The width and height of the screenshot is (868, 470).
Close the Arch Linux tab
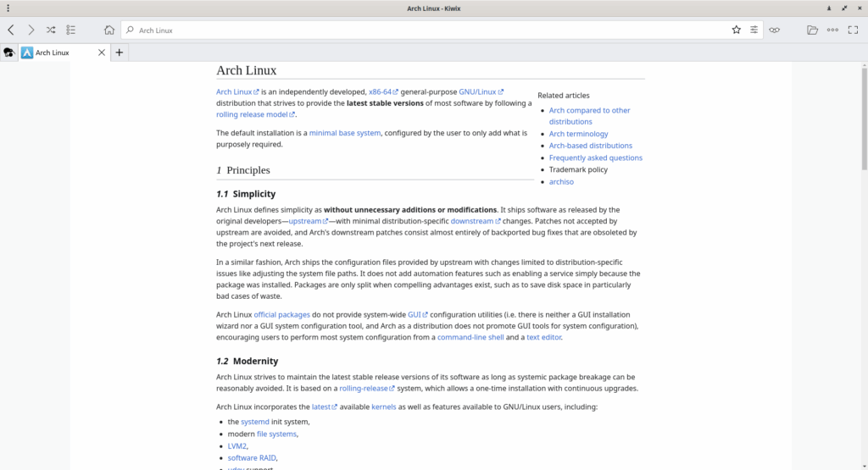[102, 53]
